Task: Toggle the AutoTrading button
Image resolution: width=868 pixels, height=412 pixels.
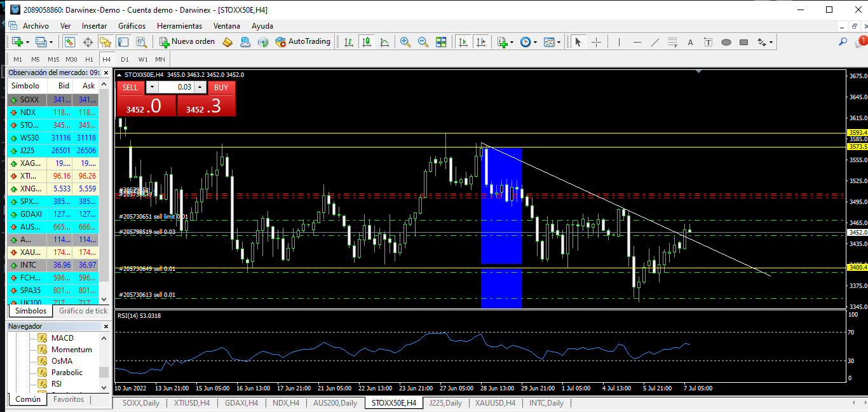Action: point(303,42)
